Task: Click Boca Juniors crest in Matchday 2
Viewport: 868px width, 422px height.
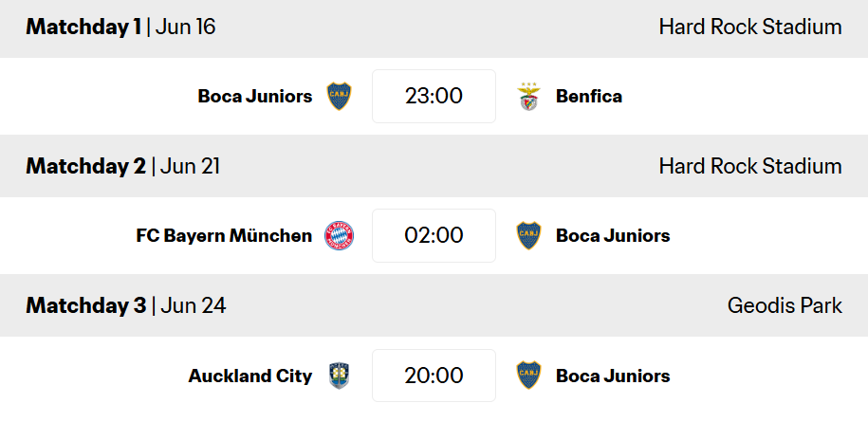Action: click(528, 235)
